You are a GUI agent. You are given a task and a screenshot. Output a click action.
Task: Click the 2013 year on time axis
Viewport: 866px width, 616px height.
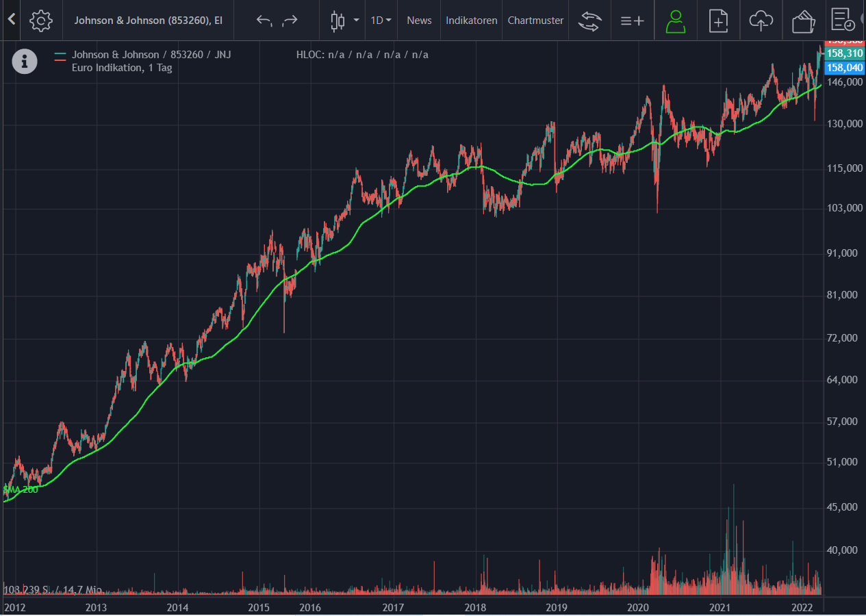96,607
